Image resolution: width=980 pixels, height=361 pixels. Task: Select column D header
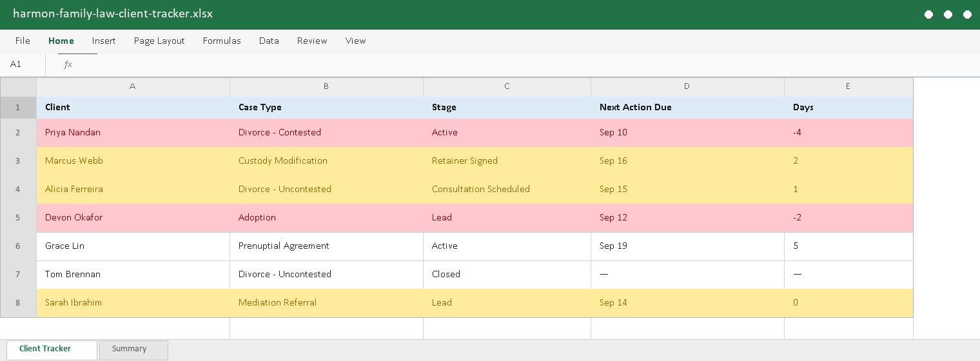click(687, 86)
